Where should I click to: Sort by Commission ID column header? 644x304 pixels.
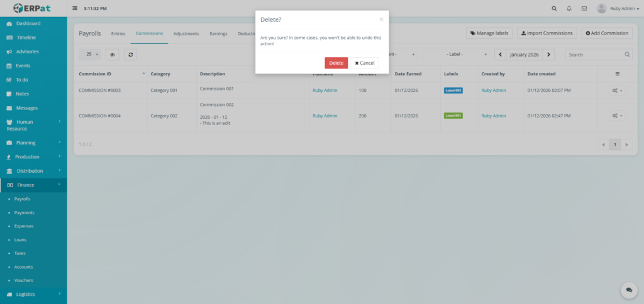pyautogui.click(x=110, y=74)
